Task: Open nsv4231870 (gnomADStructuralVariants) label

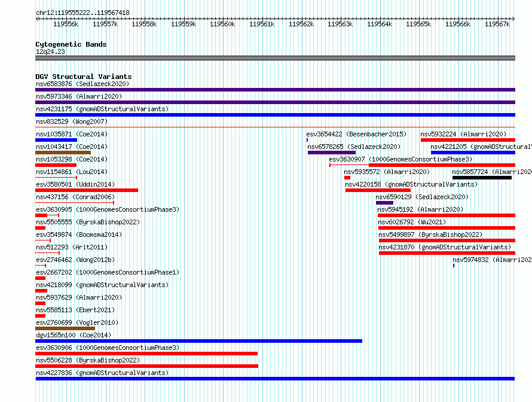Action: pyautogui.click(x=445, y=247)
